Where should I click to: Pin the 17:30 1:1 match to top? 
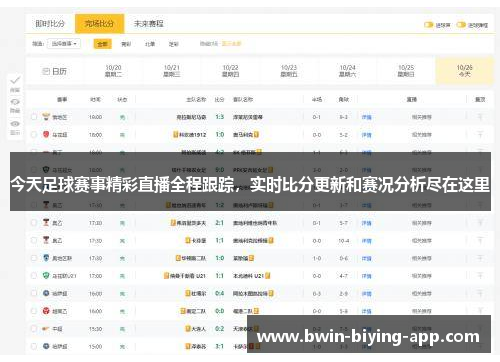[x=480, y=240]
